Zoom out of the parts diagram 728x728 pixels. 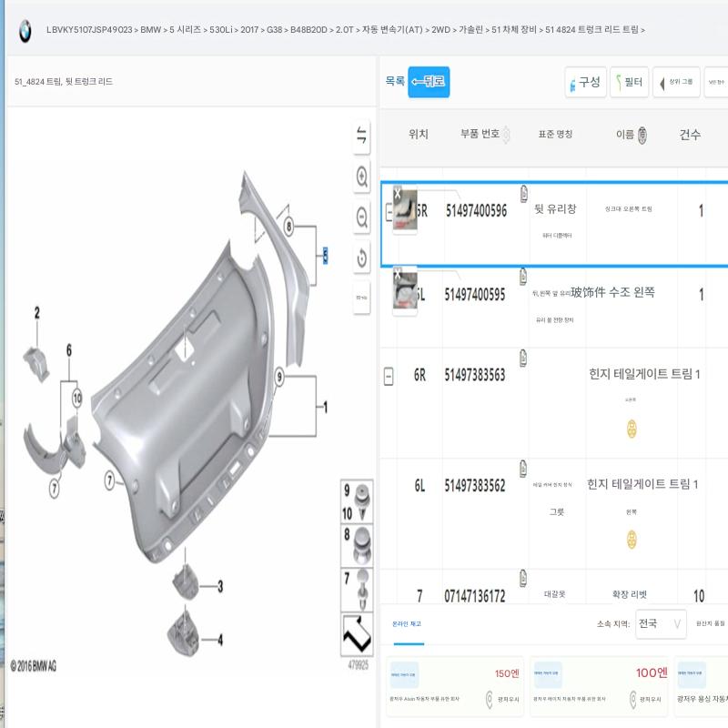tap(361, 217)
